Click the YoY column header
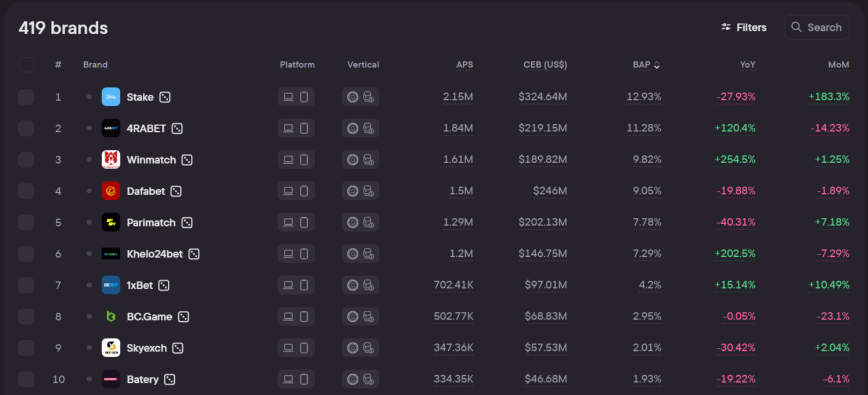 point(747,65)
